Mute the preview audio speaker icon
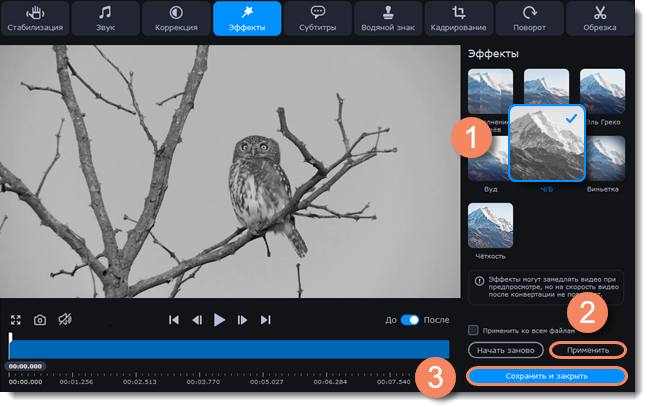650x407 pixels. 64,320
